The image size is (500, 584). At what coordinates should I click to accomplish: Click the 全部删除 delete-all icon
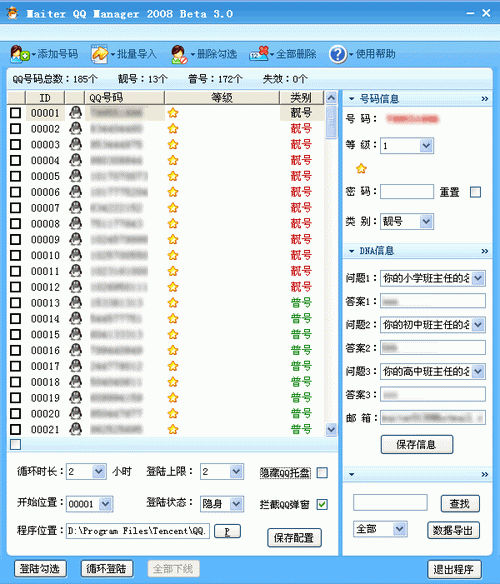(259, 54)
